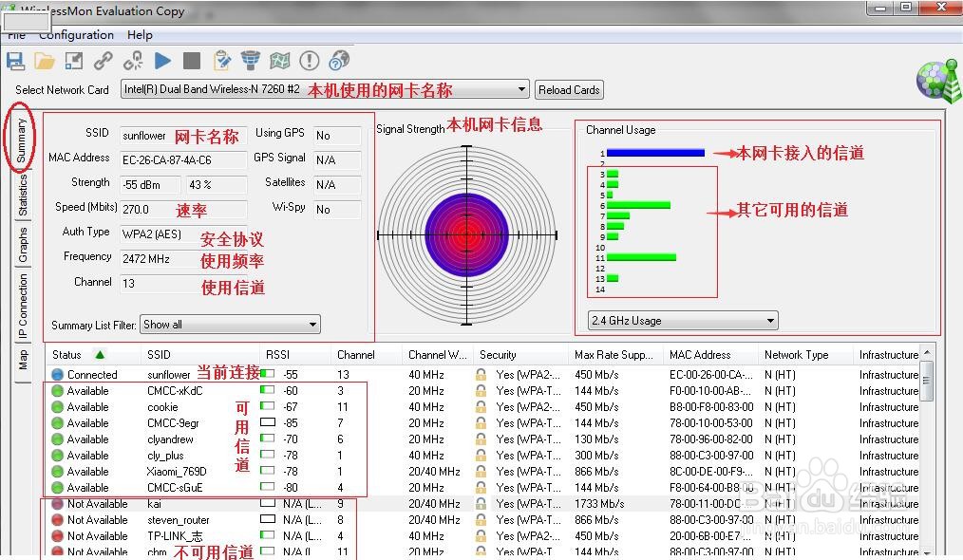
Task: Switch to the Graphs side tab
Action: coord(23,244)
